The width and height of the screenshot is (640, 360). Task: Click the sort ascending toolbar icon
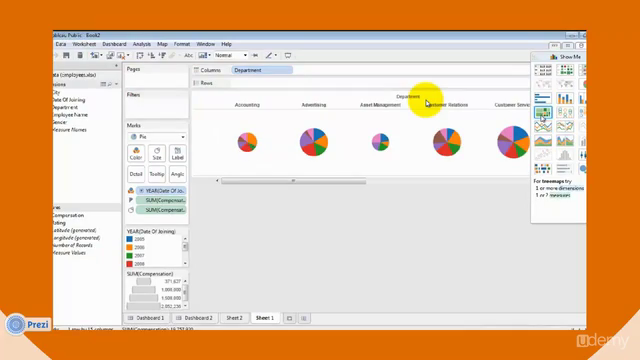click(x=151, y=55)
